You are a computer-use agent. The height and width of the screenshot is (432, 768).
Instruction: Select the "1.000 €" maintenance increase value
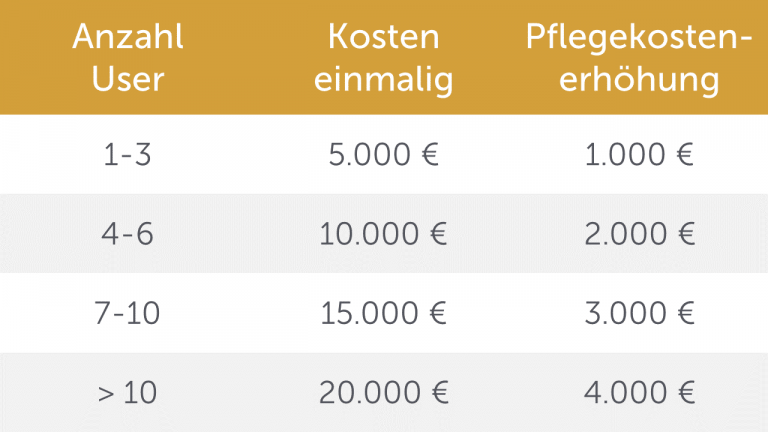click(x=639, y=155)
